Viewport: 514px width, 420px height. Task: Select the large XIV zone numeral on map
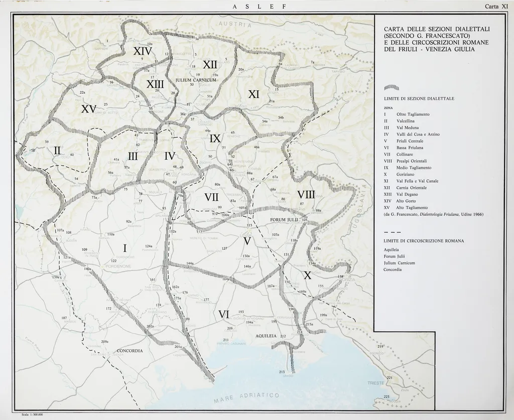pyautogui.click(x=146, y=51)
